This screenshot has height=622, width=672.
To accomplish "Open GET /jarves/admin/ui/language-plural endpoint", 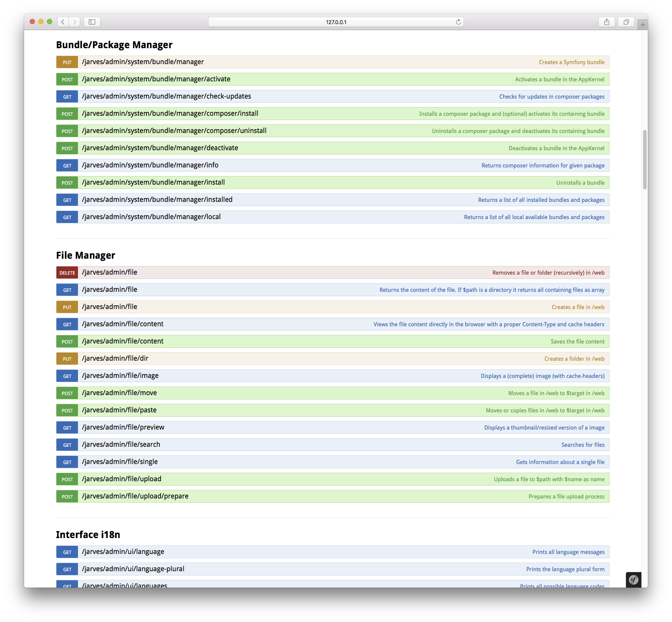I will point(333,569).
